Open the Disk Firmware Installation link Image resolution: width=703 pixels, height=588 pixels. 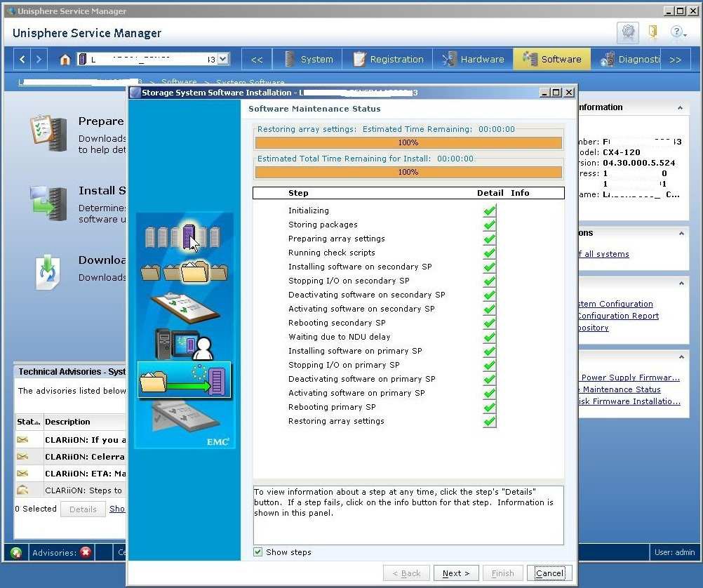coord(629,401)
